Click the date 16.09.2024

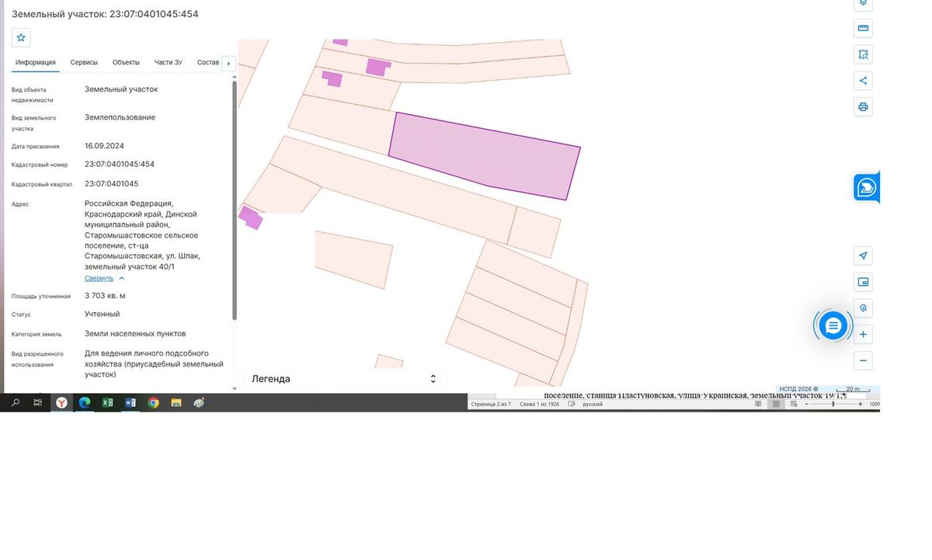click(104, 145)
